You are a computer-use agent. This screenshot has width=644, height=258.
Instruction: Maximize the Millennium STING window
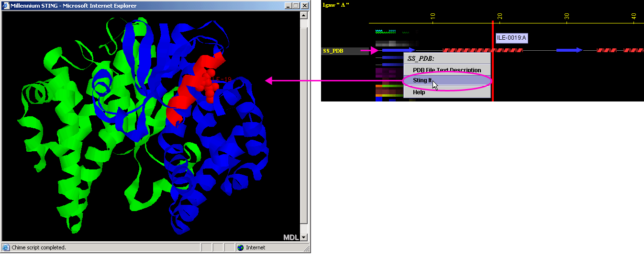(296, 6)
